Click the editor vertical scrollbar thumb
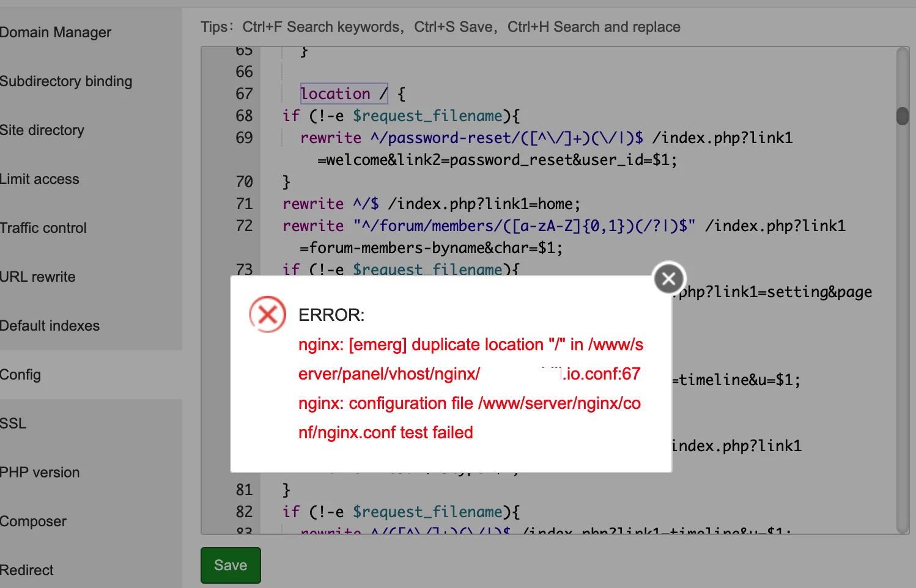This screenshot has width=916, height=588. coord(903,116)
